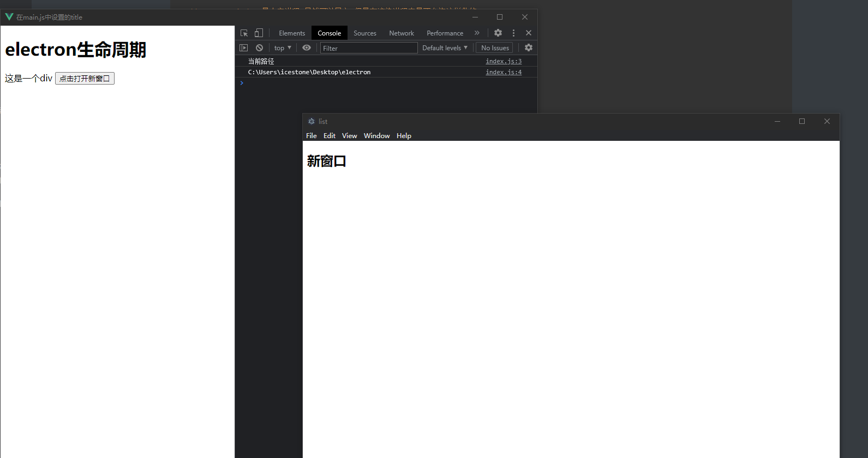Close the main Electron window
Viewport: 868px width, 458px height.
pyautogui.click(x=525, y=17)
